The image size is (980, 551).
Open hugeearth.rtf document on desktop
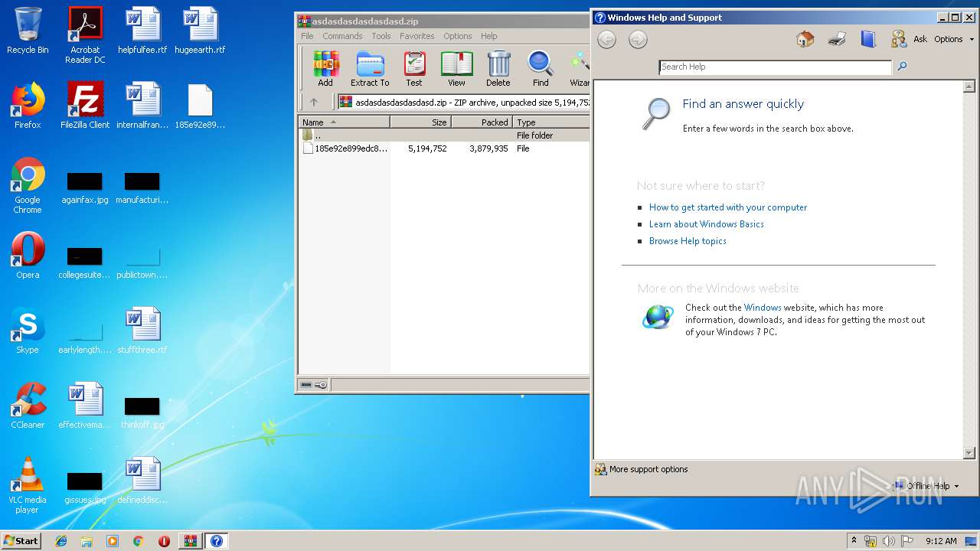tap(200, 31)
